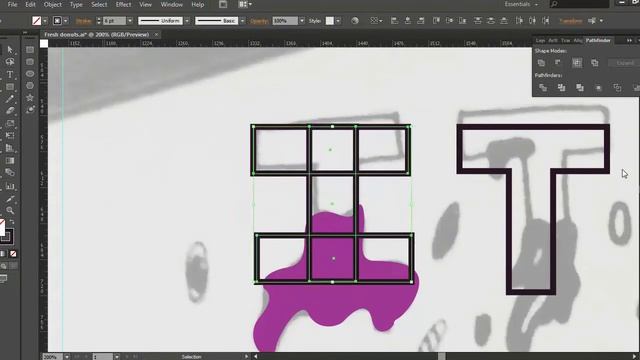The width and height of the screenshot is (640, 360).
Task: Click the Transform link in control bar
Action: pyautogui.click(x=571, y=21)
